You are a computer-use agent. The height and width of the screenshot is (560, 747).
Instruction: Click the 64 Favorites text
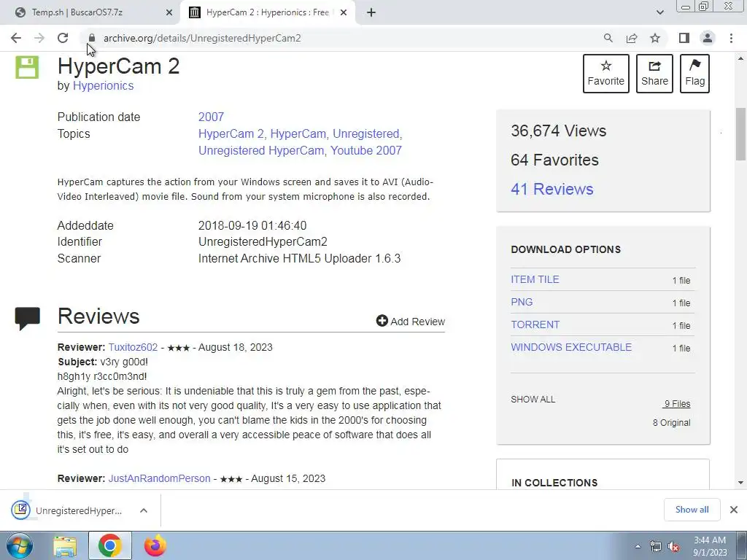pos(554,160)
